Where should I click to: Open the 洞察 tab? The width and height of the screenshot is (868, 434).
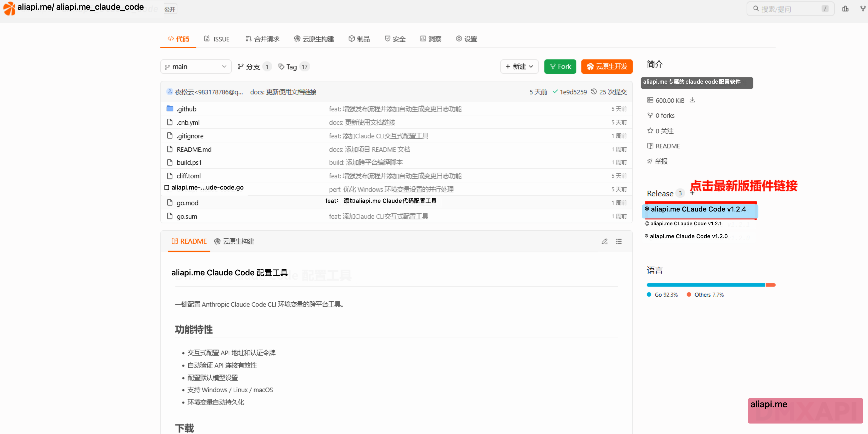point(431,39)
